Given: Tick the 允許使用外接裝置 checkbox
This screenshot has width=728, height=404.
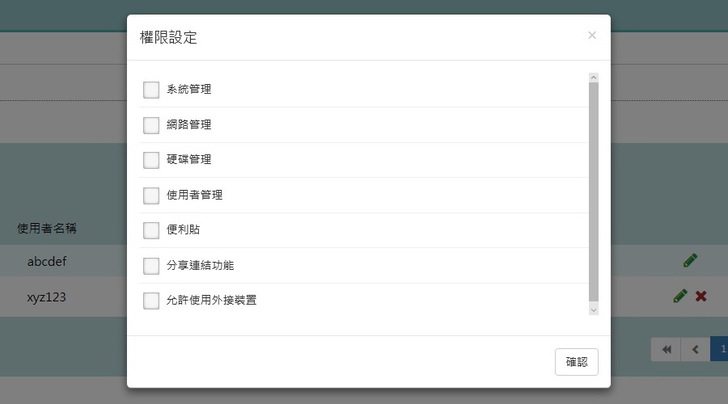Looking at the screenshot, I should coord(151,300).
